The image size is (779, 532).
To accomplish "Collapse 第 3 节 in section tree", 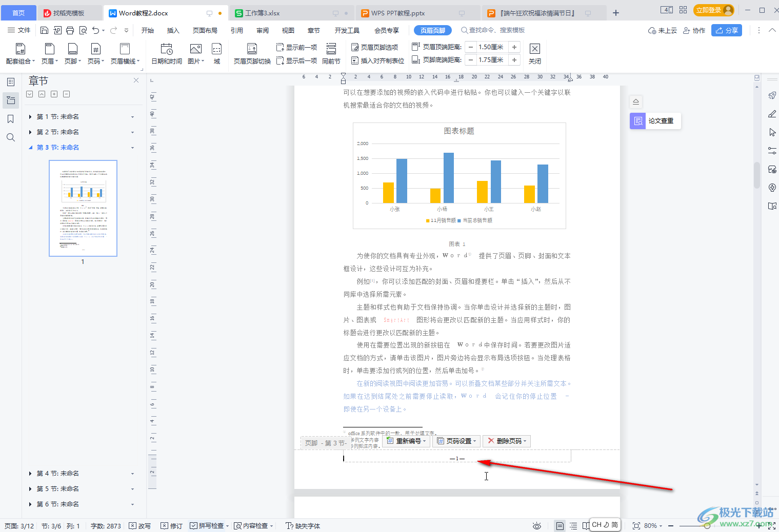I will (30, 148).
